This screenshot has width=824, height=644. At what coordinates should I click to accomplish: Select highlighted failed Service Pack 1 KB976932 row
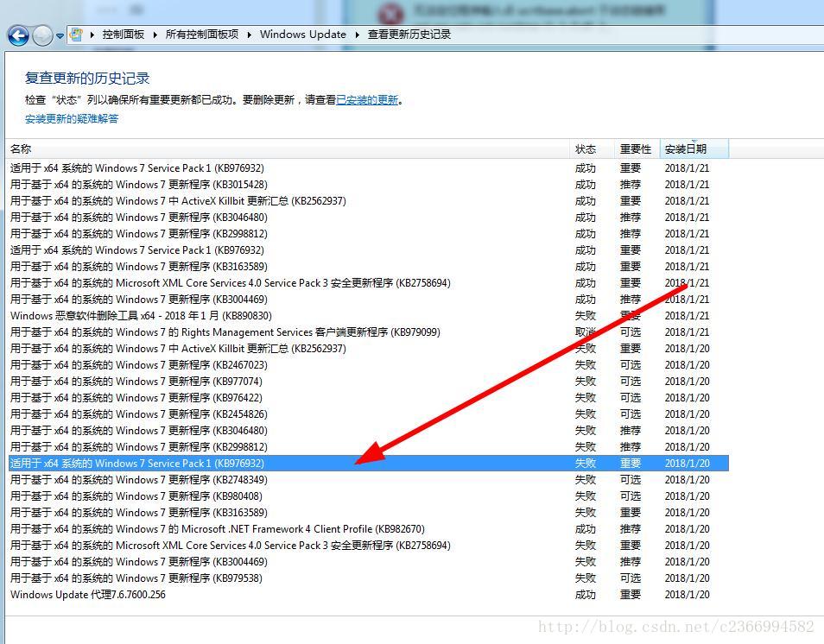click(x=367, y=464)
